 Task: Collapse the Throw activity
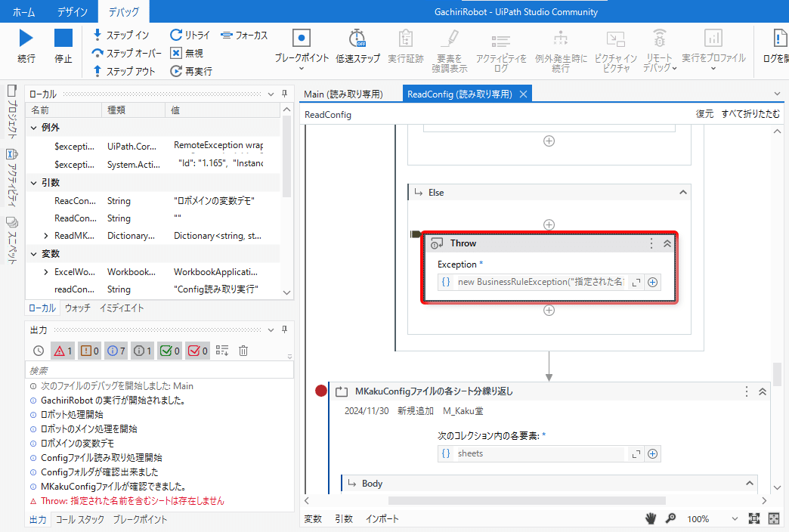coord(667,243)
